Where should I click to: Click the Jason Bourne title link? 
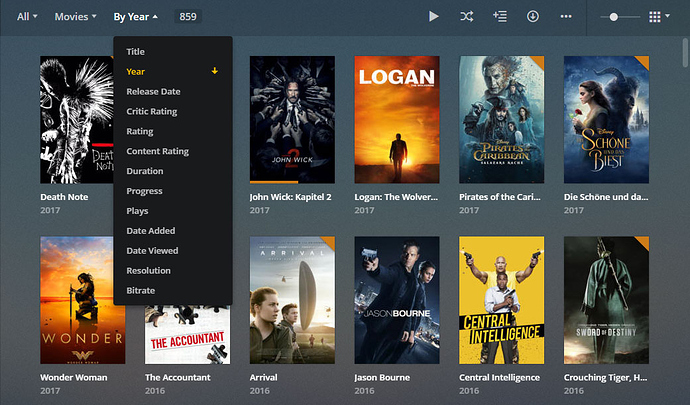(x=382, y=377)
